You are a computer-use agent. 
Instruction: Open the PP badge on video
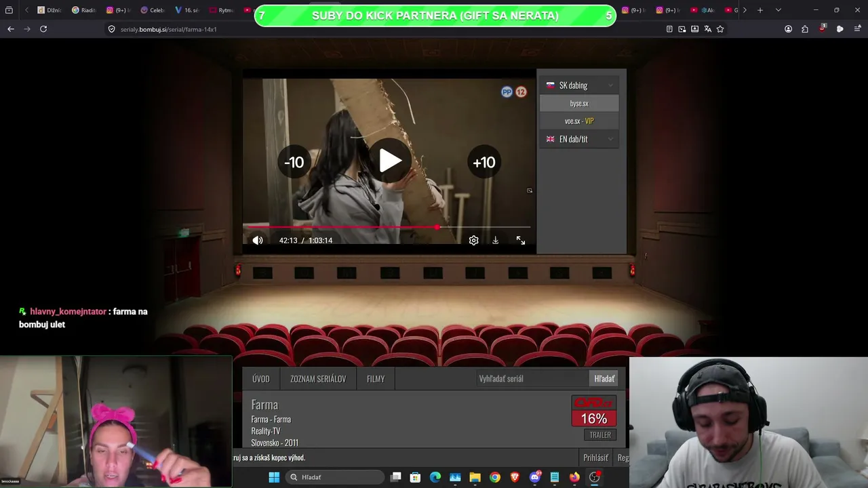pyautogui.click(x=507, y=92)
